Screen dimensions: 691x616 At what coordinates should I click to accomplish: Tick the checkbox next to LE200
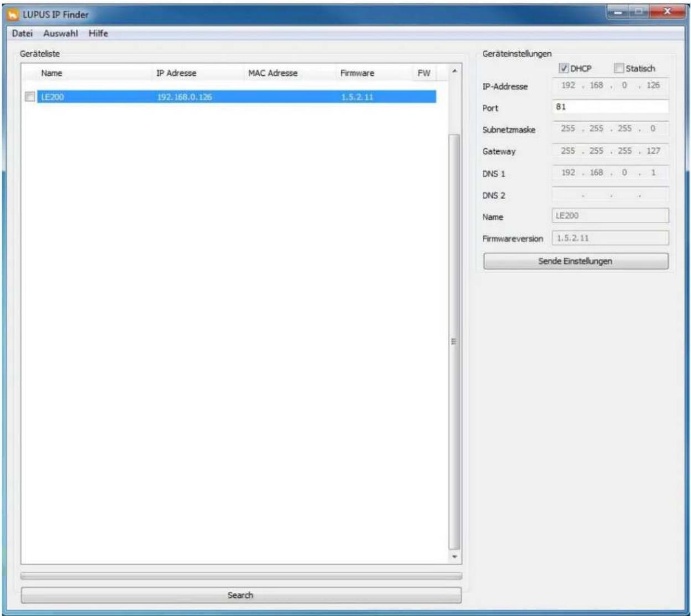(30, 96)
